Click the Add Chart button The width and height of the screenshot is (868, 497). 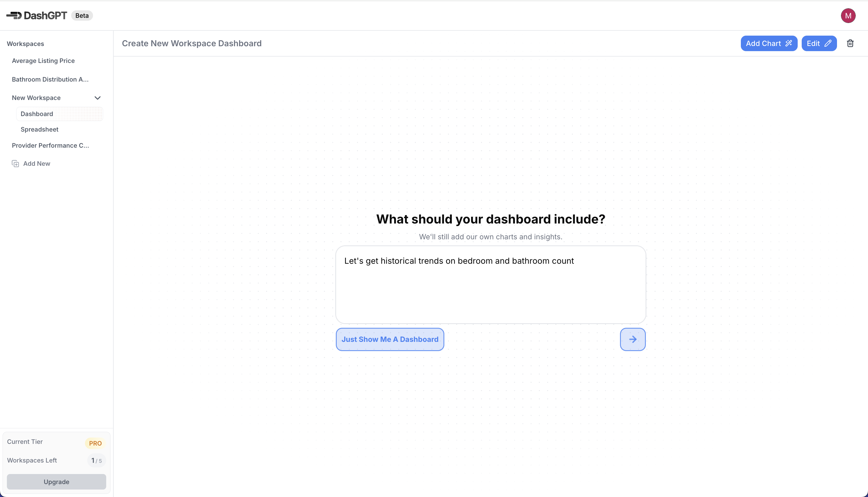point(769,43)
